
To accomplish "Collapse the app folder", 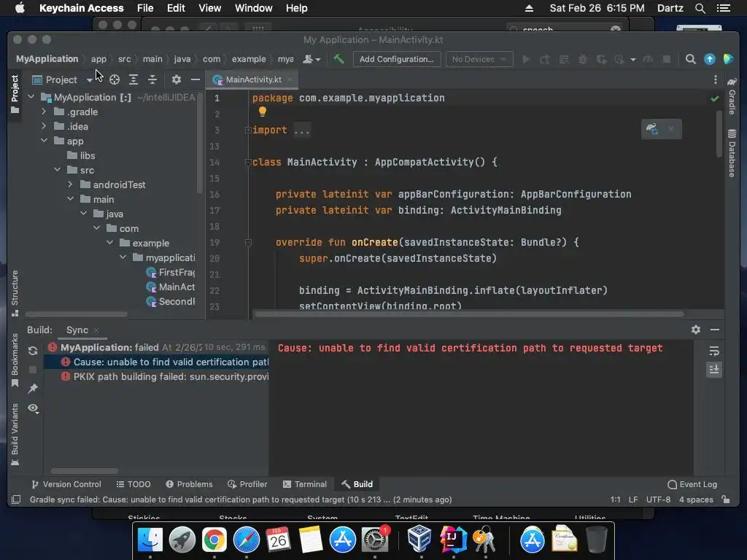I will coord(44,141).
